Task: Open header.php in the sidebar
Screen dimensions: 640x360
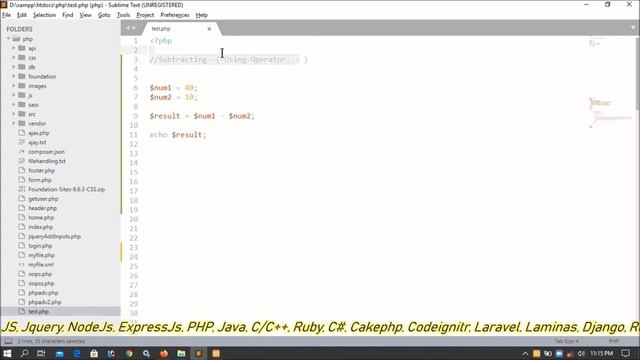Action: coord(42,208)
